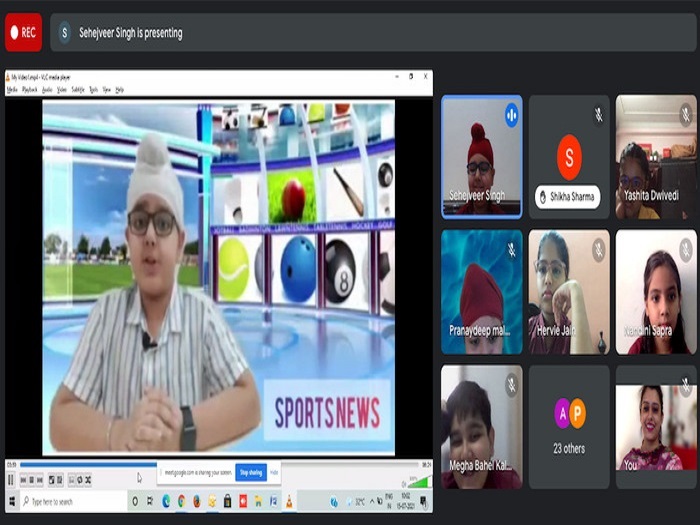
Task: Click the muted mic icon on your tile
Action: 686,384
